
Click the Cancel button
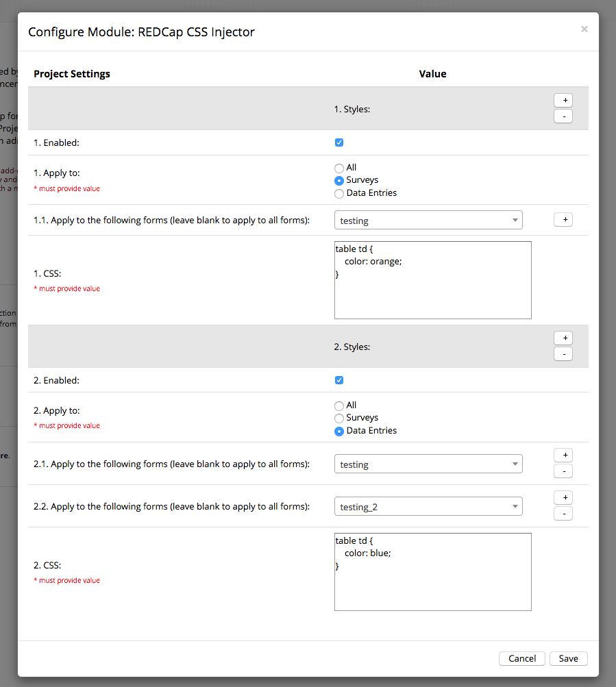(x=521, y=658)
